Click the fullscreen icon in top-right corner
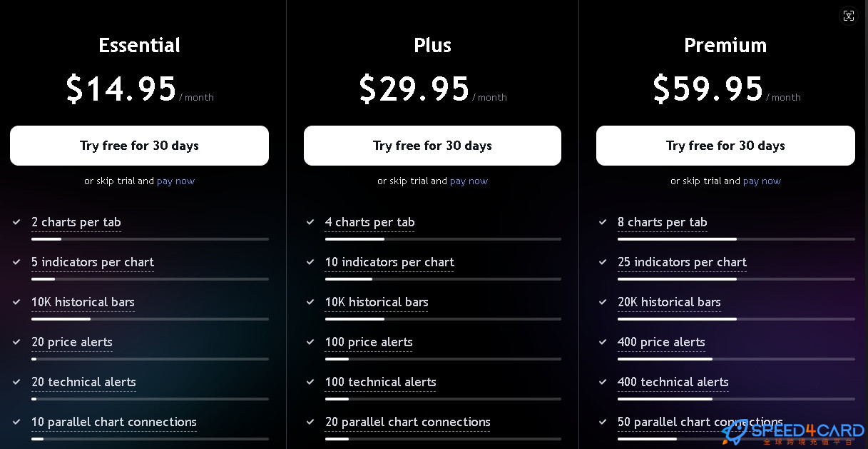 tap(848, 16)
